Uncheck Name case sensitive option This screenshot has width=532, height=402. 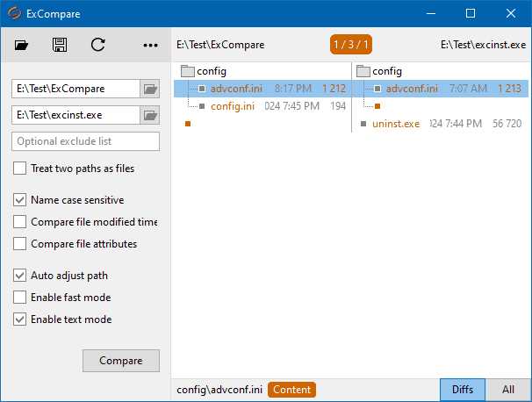tap(20, 200)
